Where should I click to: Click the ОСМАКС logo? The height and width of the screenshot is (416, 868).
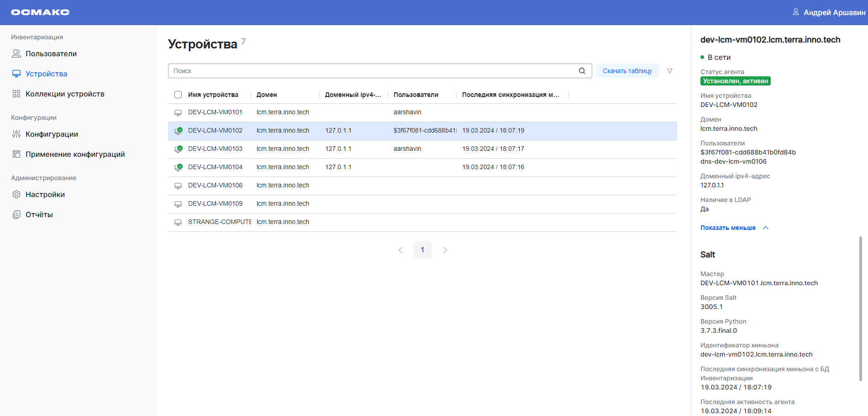tap(40, 12)
